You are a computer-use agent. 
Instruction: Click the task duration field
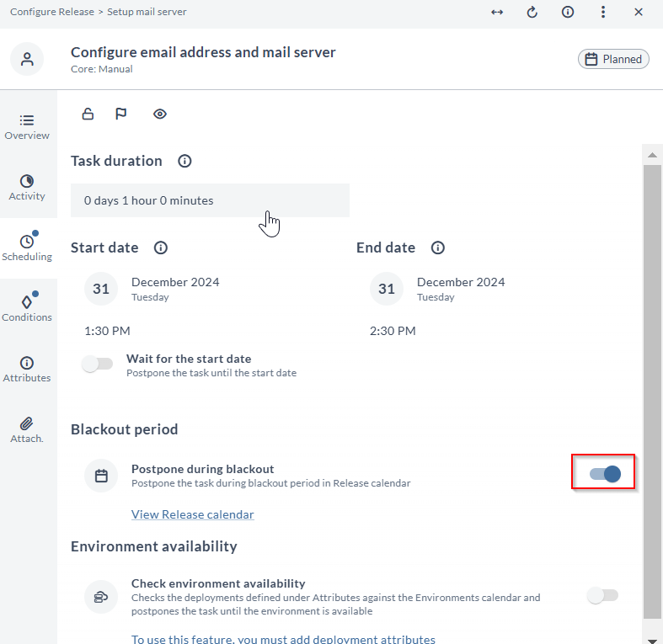[210, 200]
